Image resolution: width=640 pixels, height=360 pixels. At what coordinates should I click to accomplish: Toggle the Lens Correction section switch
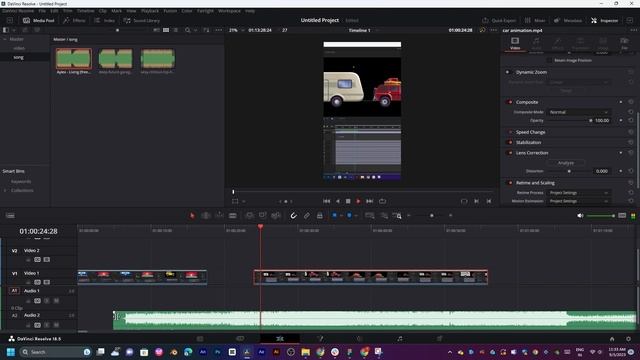pyautogui.click(x=510, y=153)
